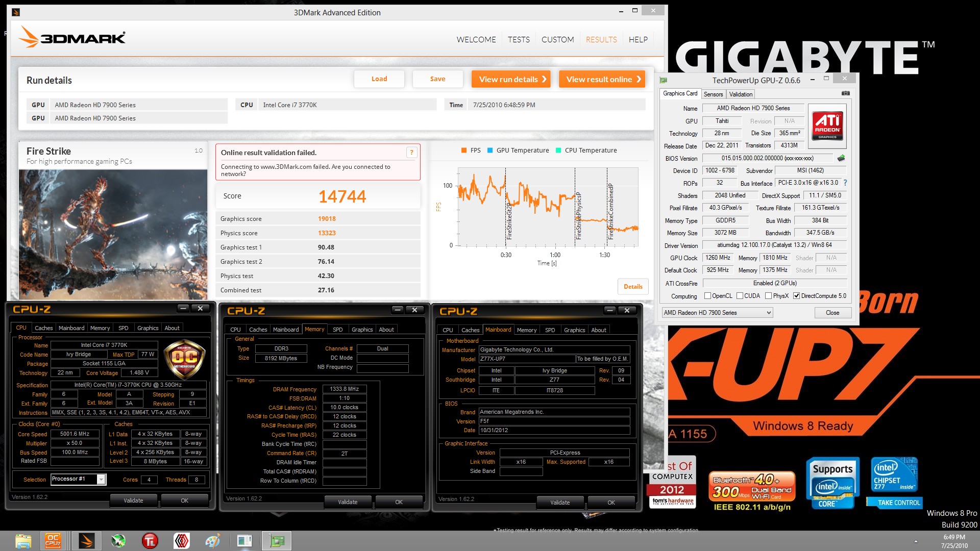Switch to GPU-Z via its taskbar icon
Image resolution: width=980 pixels, height=551 pixels.
pyautogui.click(x=277, y=541)
